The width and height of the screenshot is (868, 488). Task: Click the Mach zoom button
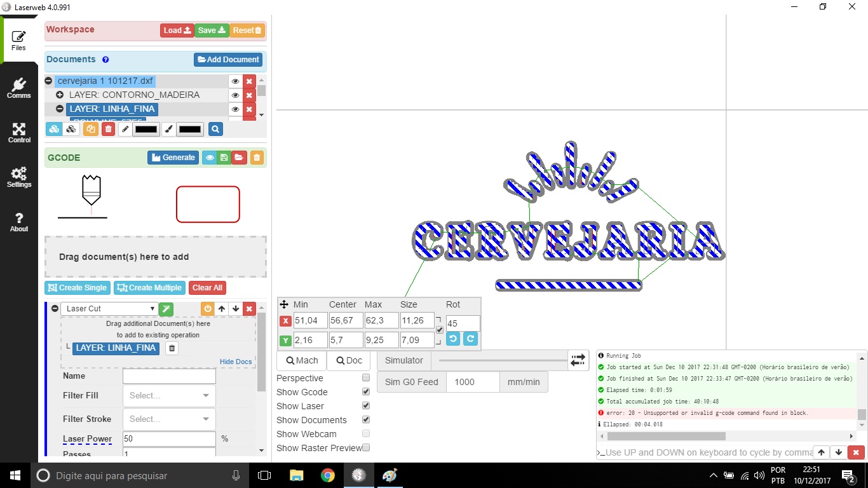302,360
